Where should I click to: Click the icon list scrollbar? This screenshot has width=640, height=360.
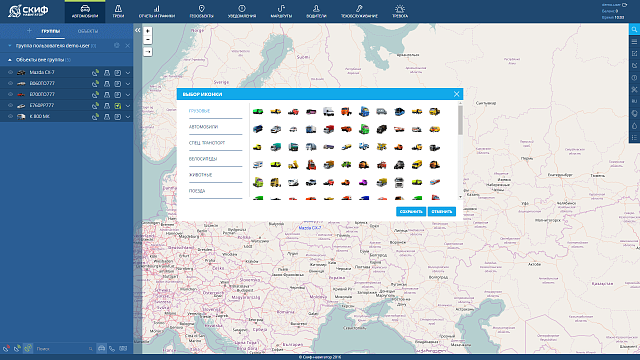click(x=460, y=120)
